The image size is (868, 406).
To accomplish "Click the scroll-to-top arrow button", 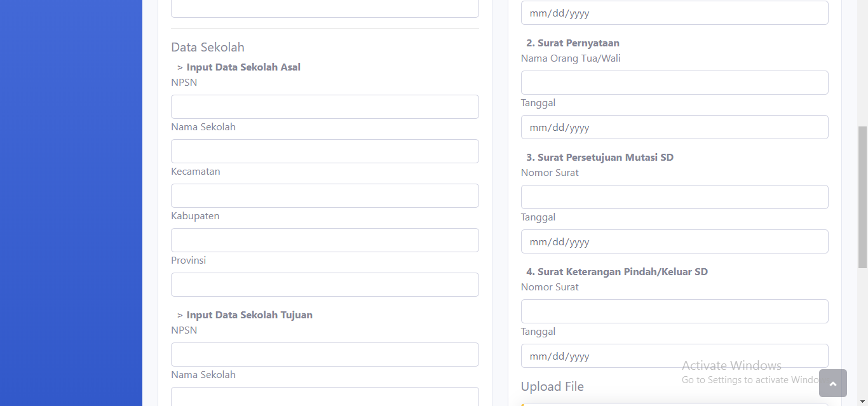I will tap(832, 383).
